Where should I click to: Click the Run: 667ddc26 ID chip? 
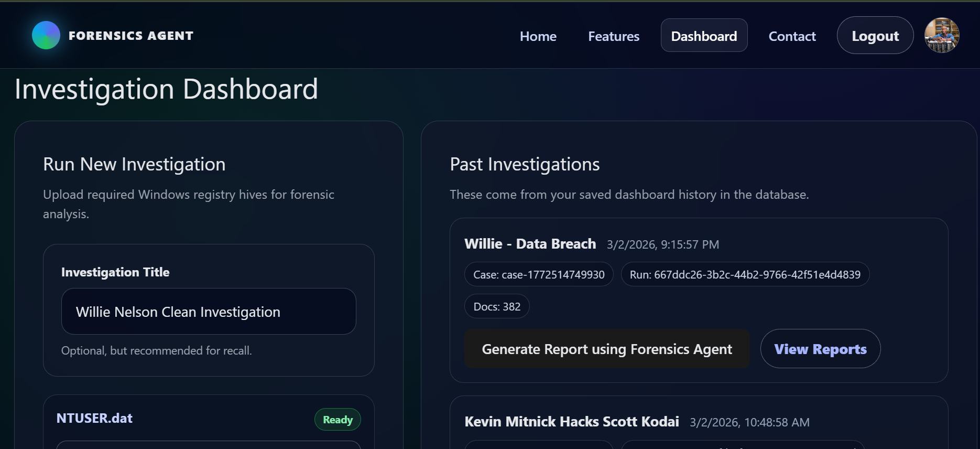tap(745, 274)
